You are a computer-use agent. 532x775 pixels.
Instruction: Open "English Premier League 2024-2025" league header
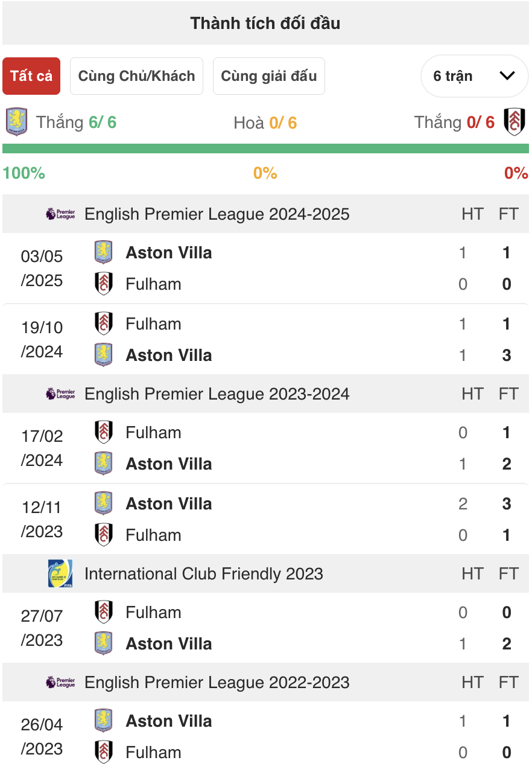(217, 214)
